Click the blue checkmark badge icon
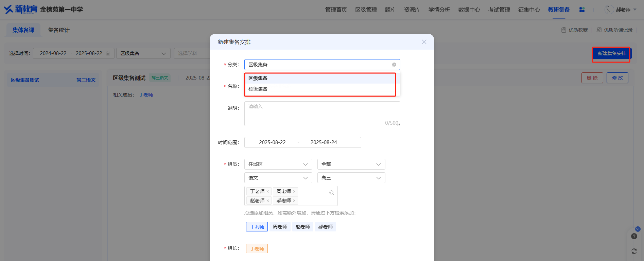This screenshot has height=261, width=644. coord(638,229)
